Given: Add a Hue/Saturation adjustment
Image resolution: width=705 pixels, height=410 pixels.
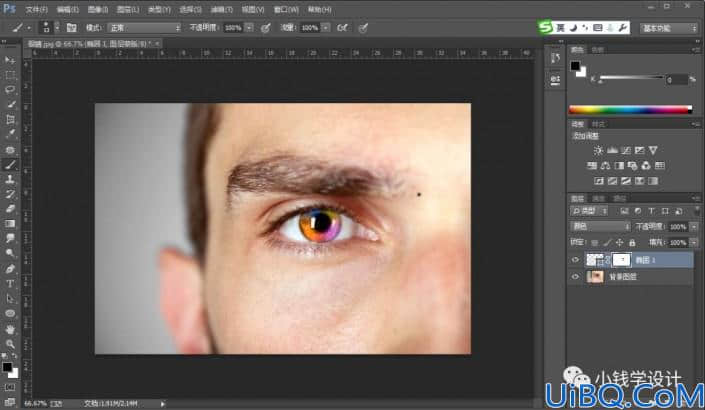Looking at the screenshot, I should pyautogui.click(x=592, y=166).
